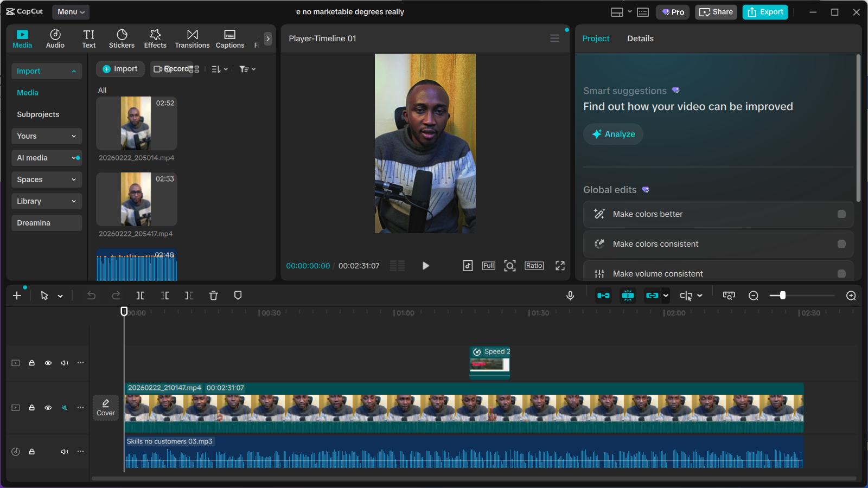Click the Split tool in timeline toolbar
This screenshot has width=868, height=488.
(x=141, y=296)
